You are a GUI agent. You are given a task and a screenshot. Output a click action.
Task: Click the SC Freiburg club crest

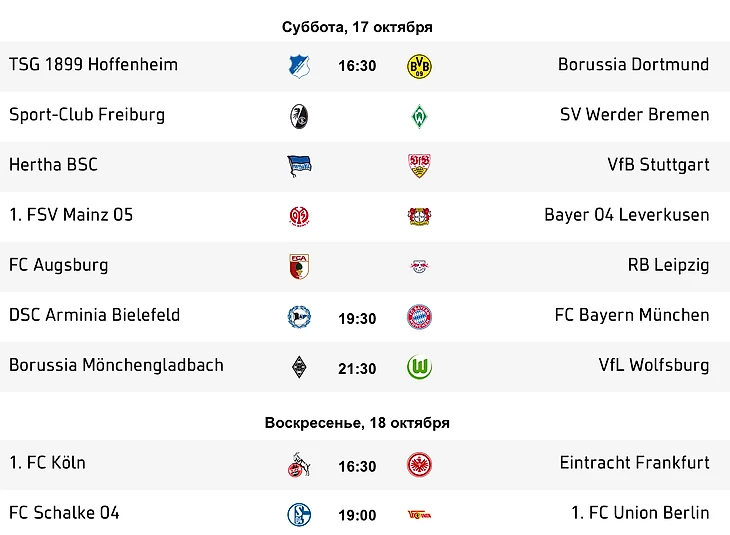click(x=299, y=115)
